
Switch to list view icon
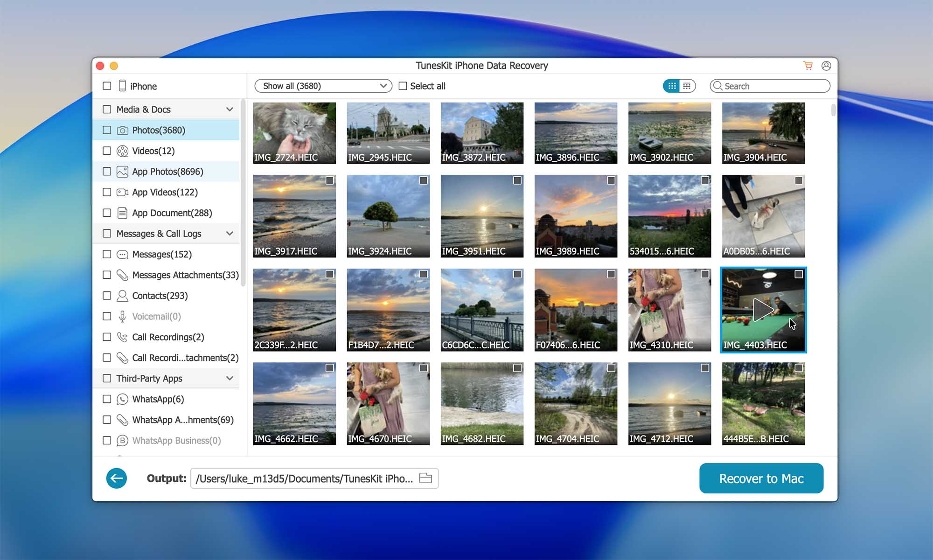[x=687, y=86]
